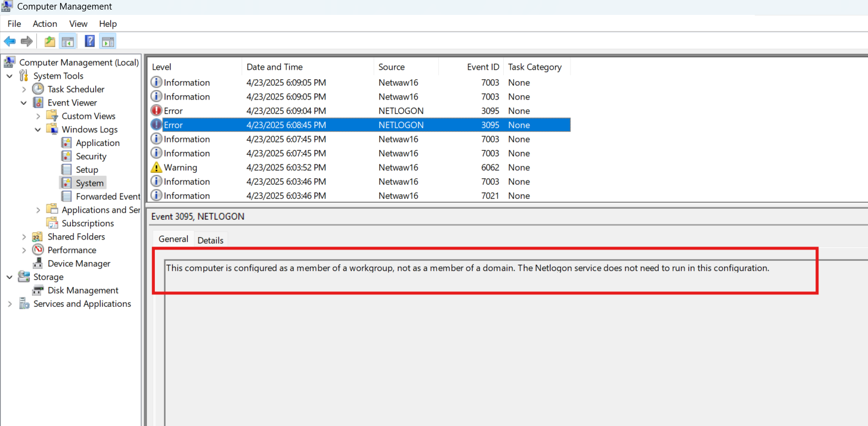Sort by the Source column header
This screenshot has height=426, width=868.
point(406,67)
